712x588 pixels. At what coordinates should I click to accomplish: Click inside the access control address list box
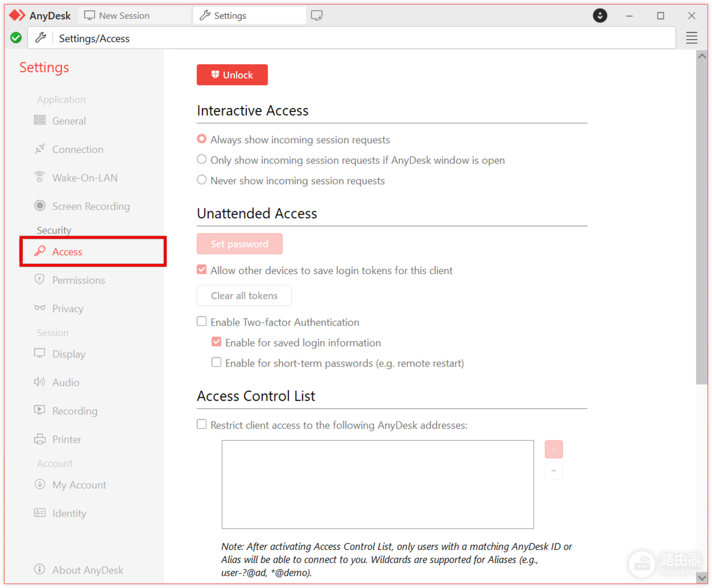point(378,484)
